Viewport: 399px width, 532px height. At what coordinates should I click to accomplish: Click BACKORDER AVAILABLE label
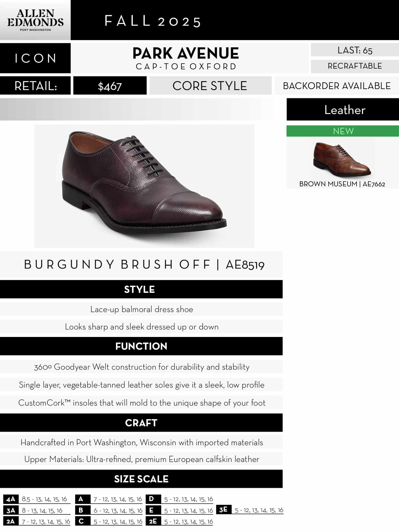click(337, 86)
